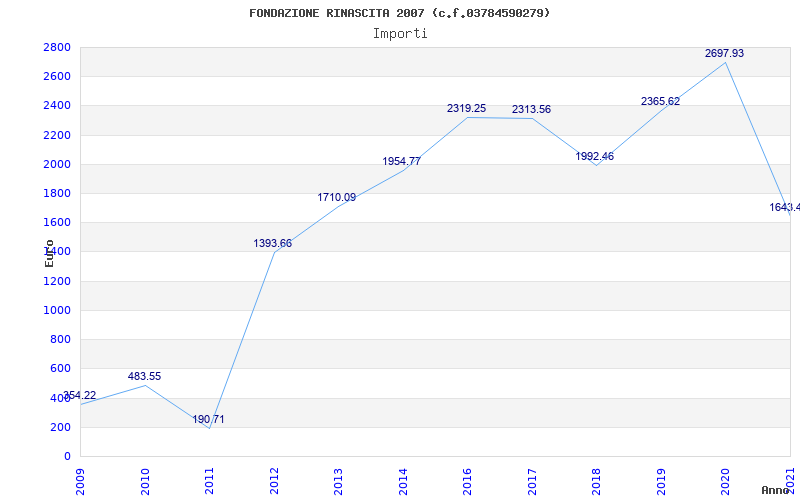Click the Euro y-axis title

click(49, 254)
